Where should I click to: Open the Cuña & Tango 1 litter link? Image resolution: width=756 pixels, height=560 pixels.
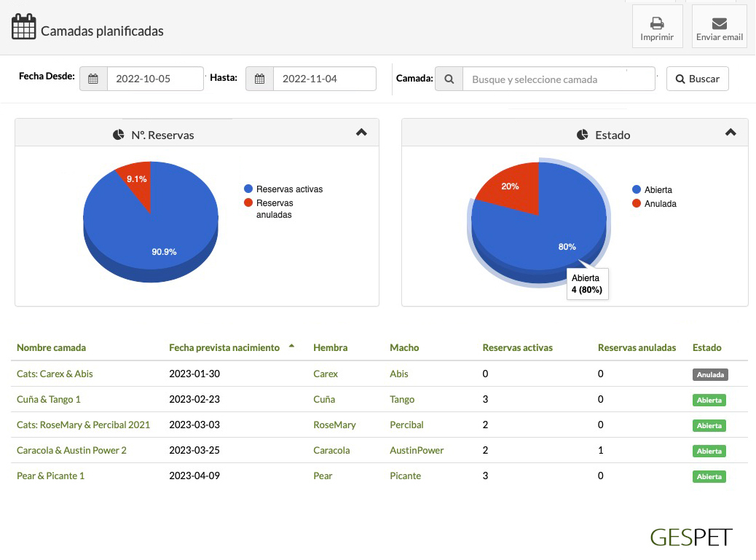pyautogui.click(x=49, y=399)
